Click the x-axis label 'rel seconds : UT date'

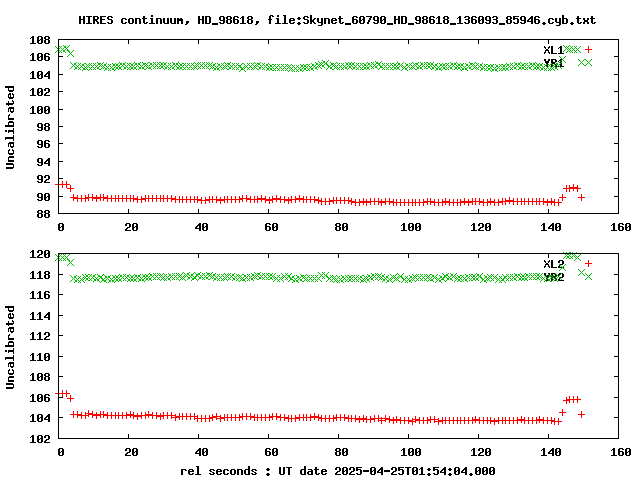253,471
